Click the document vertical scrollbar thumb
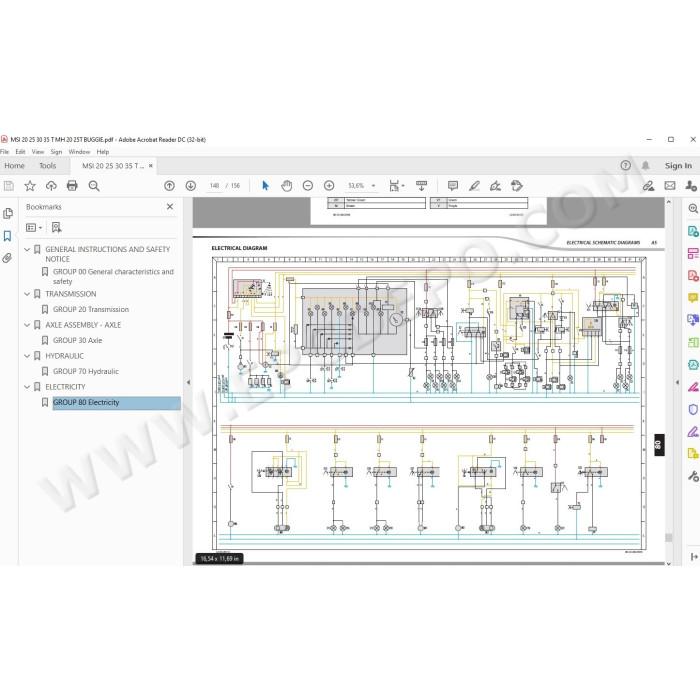 point(668,538)
